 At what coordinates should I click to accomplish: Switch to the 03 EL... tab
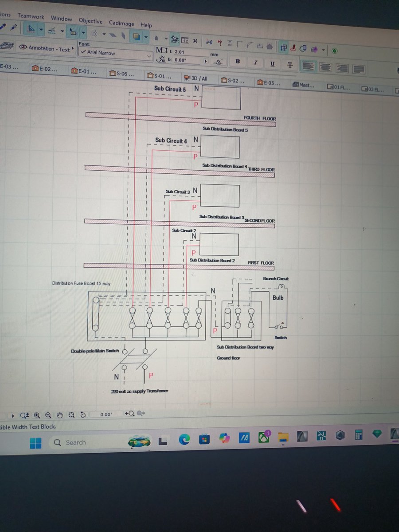[373, 89]
